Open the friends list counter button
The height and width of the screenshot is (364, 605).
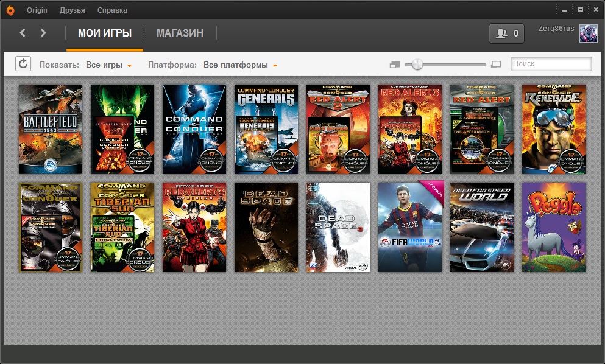pyautogui.click(x=507, y=33)
